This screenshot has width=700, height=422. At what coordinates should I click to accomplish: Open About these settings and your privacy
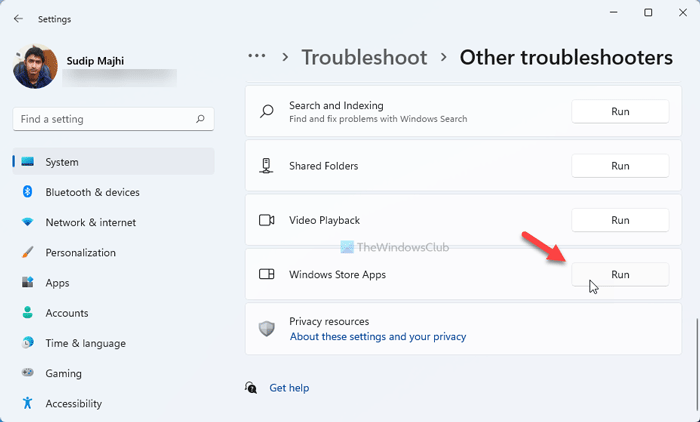pos(377,337)
